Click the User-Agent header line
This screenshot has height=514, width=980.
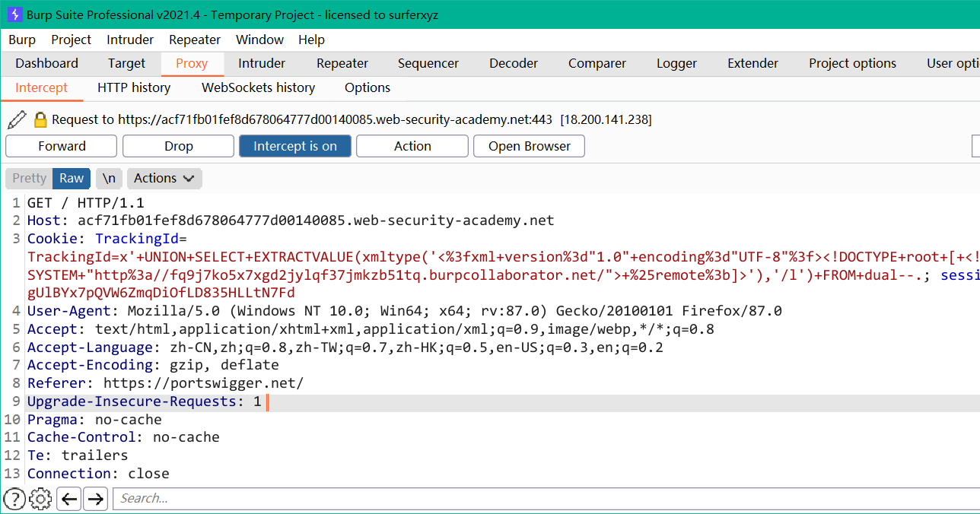pyautogui.click(x=405, y=311)
